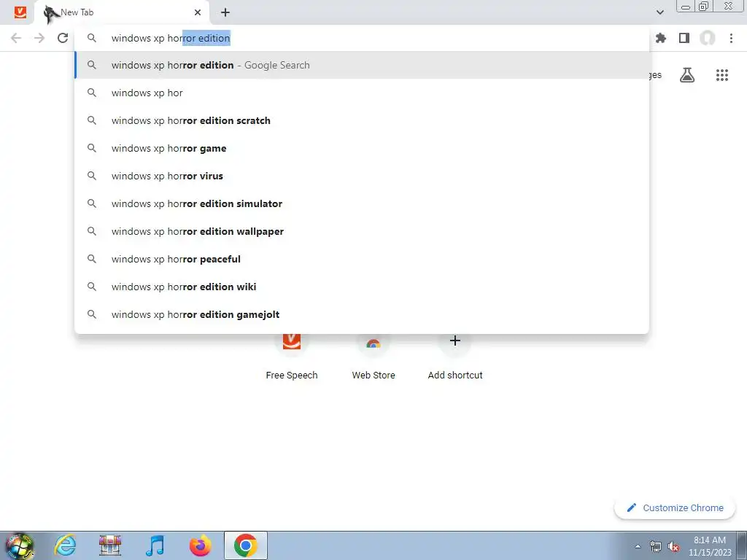Open the Windows Start menu orb
The width and height of the screenshot is (747, 560).
(20, 545)
